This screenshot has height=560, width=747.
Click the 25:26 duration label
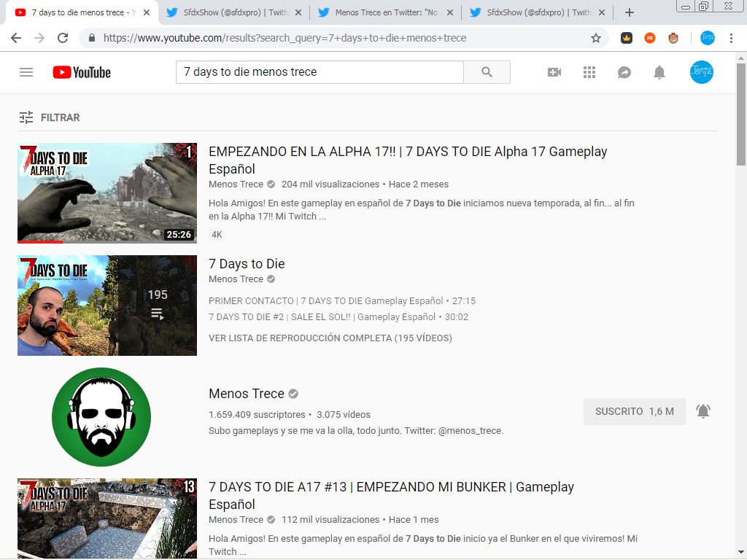[x=179, y=234]
